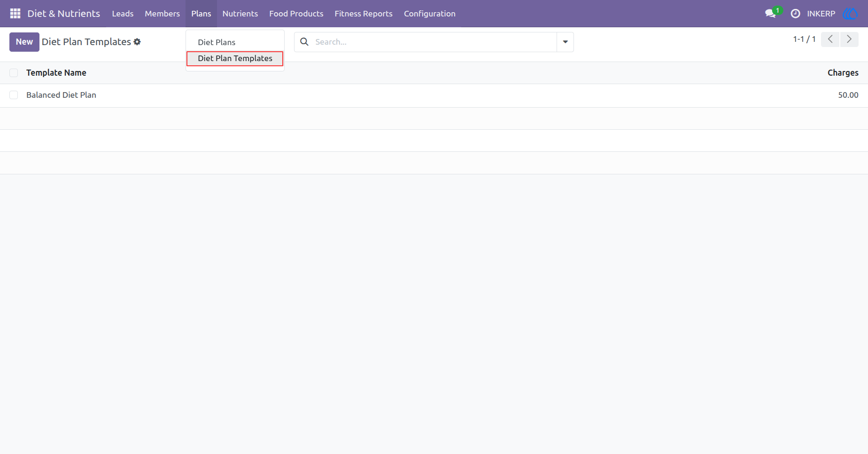Screen dimensions: 868x454
Task: Click the INKERP company name
Action: coord(821,14)
